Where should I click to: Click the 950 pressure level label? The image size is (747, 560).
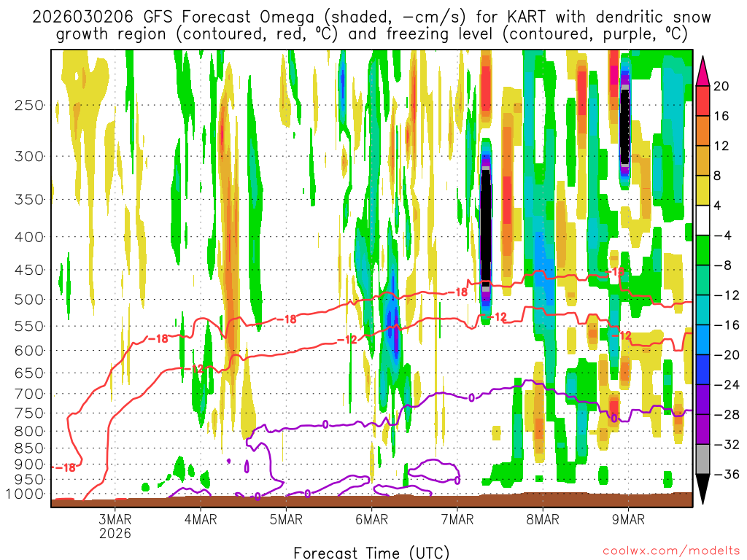click(29, 480)
